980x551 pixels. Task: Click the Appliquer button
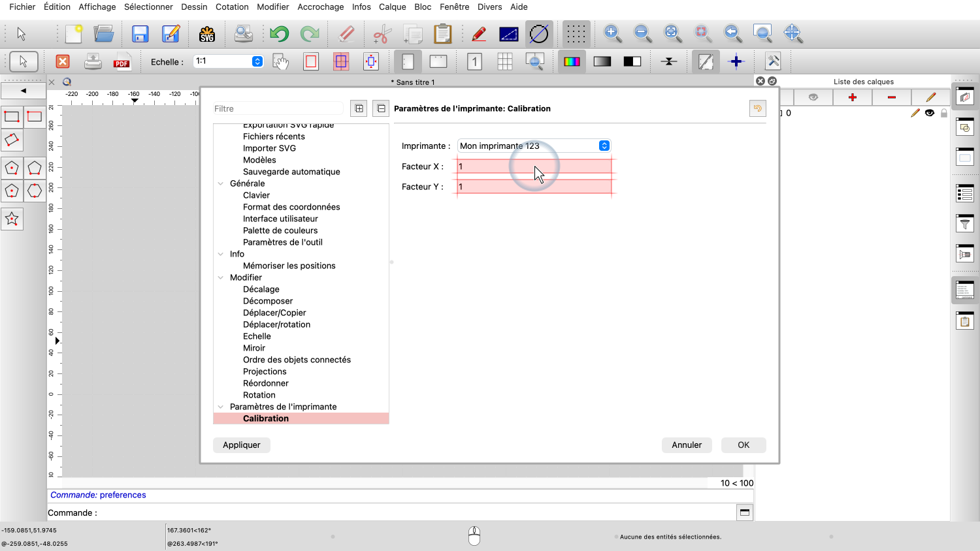tap(241, 445)
